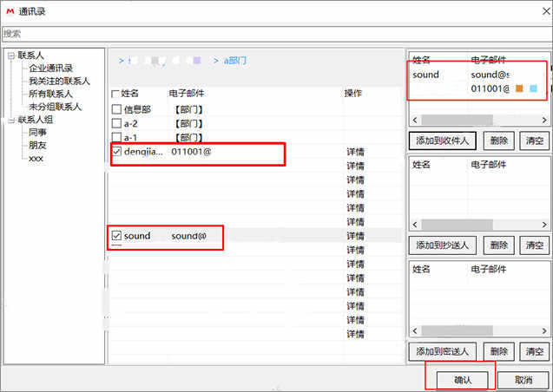Open the xxx contact group
Viewport: 553px width, 392px height.
click(36, 159)
